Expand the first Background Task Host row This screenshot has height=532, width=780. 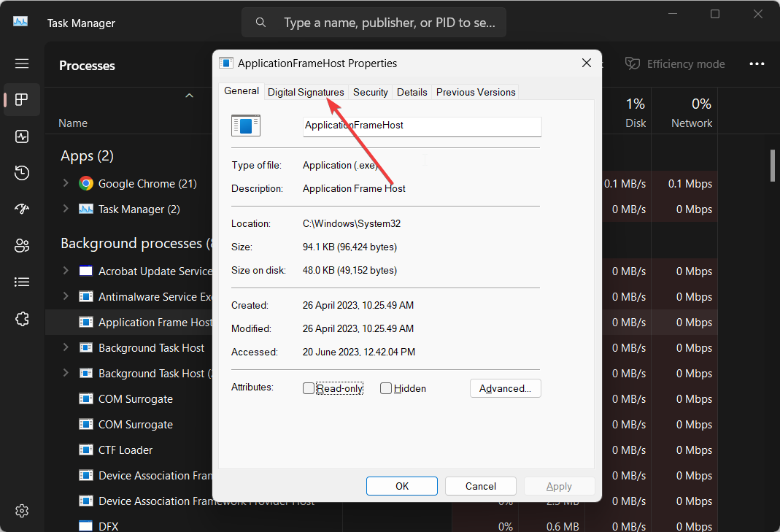coord(66,347)
